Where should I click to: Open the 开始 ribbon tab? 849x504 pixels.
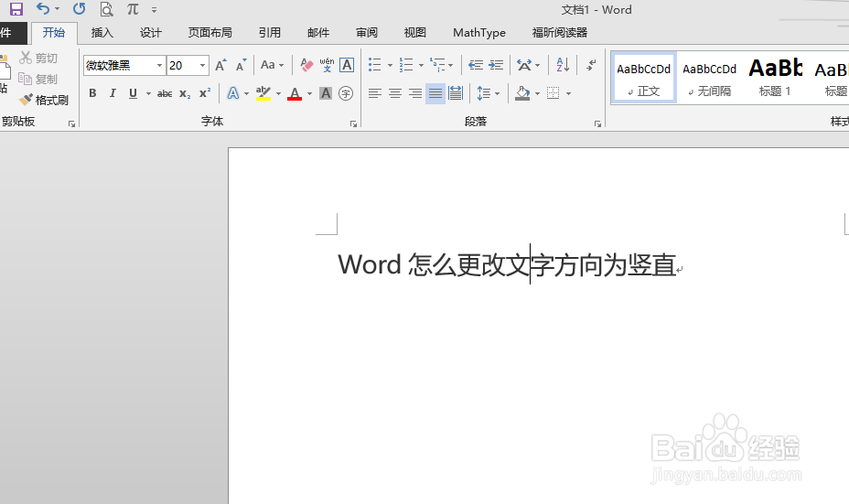[54, 33]
